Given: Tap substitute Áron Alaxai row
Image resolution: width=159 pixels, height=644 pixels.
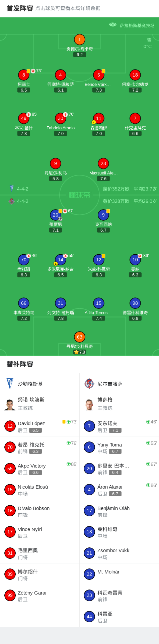Looking at the screenshot, I should point(119,490).
